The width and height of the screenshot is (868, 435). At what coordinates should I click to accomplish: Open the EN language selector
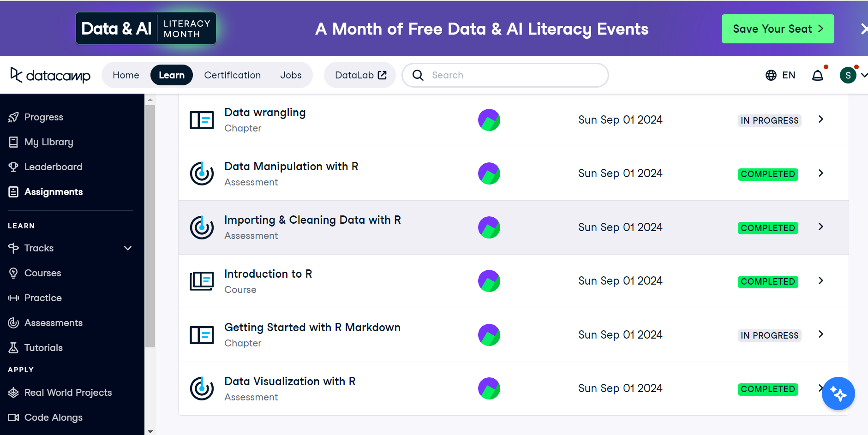coord(780,75)
